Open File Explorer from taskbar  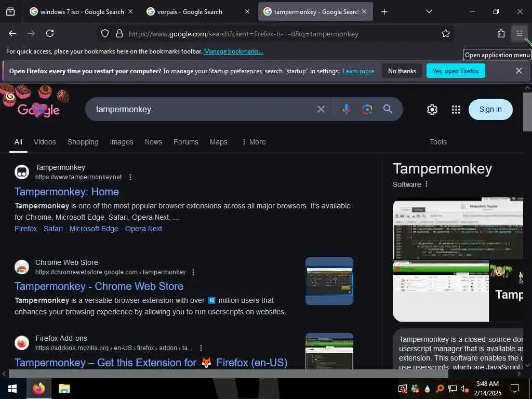(64, 389)
